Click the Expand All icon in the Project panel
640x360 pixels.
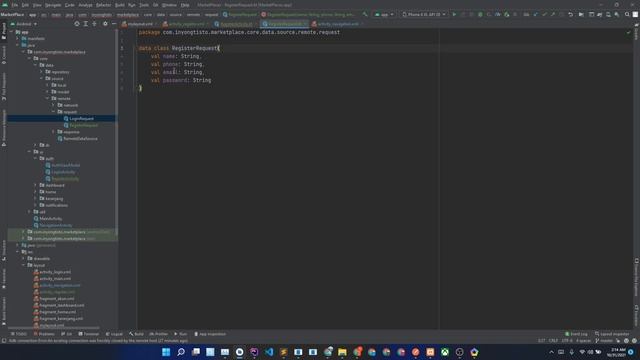click(86, 24)
